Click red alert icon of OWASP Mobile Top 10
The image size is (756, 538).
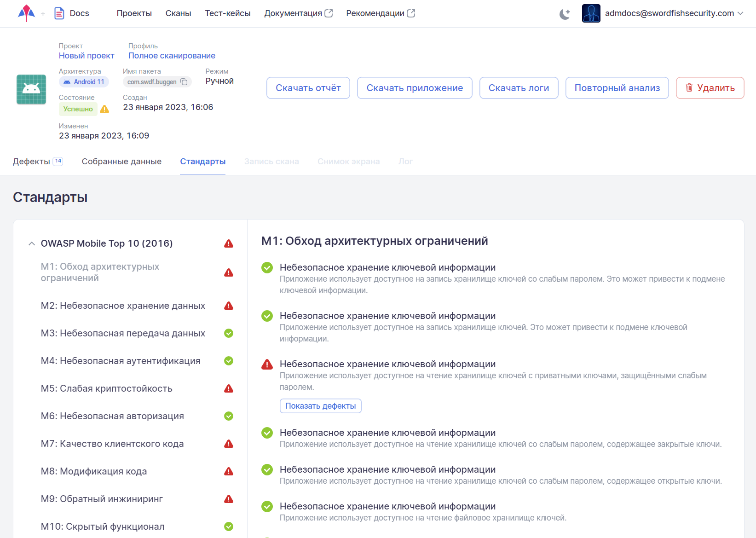tap(229, 243)
